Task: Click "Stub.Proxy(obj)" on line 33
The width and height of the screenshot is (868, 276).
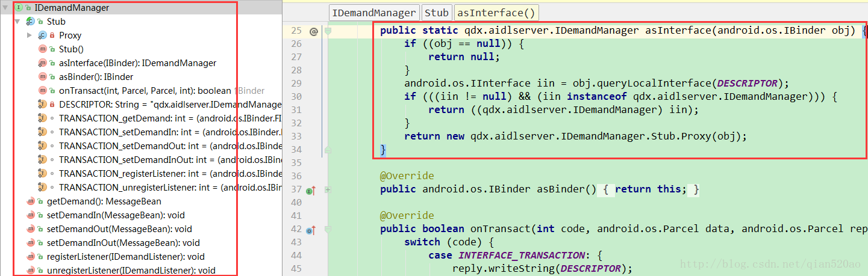Action: click(x=699, y=136)
